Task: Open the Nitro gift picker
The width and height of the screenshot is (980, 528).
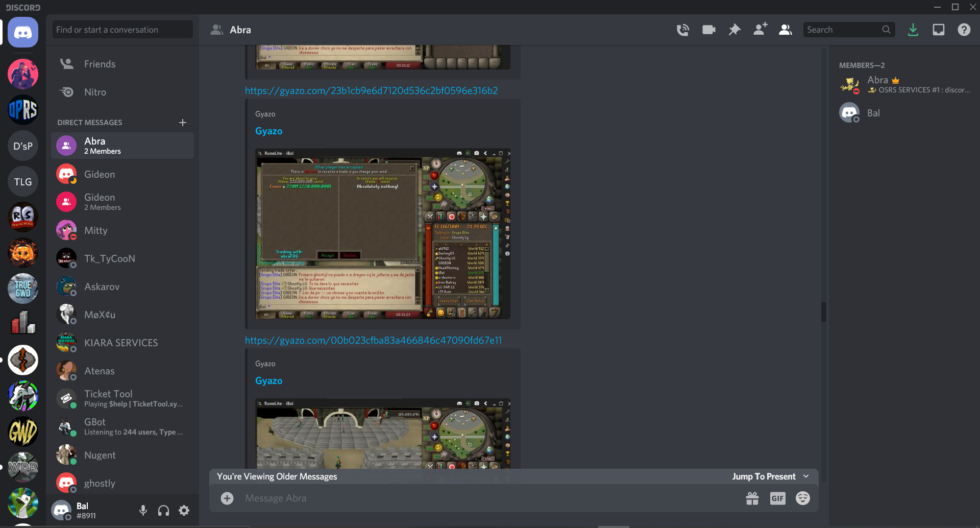Action: tap(752, 498)
